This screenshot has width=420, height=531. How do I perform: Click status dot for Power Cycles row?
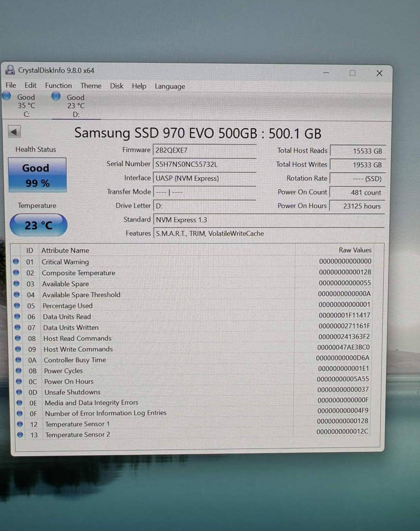19,371
